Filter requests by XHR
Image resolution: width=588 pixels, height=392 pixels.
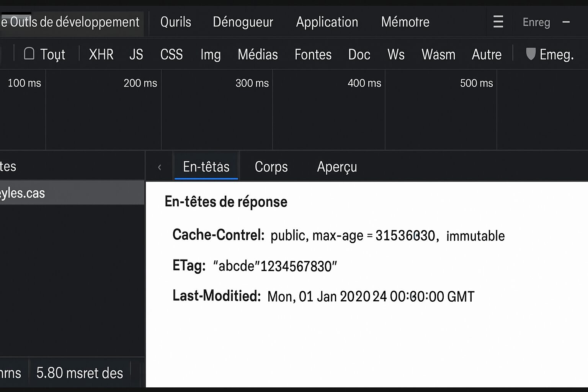(101, 54)
